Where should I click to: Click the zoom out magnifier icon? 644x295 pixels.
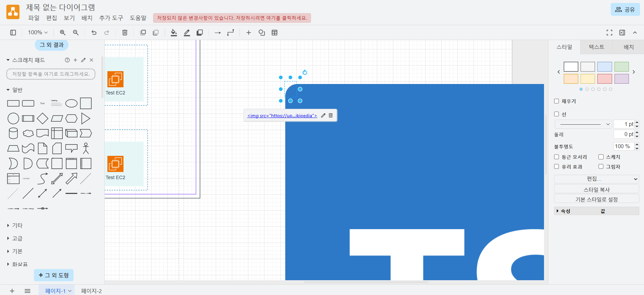[76, 33]
